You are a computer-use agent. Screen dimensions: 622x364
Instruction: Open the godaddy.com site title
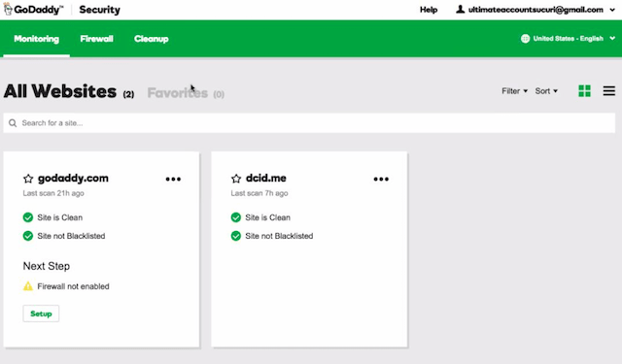[73, 179]
